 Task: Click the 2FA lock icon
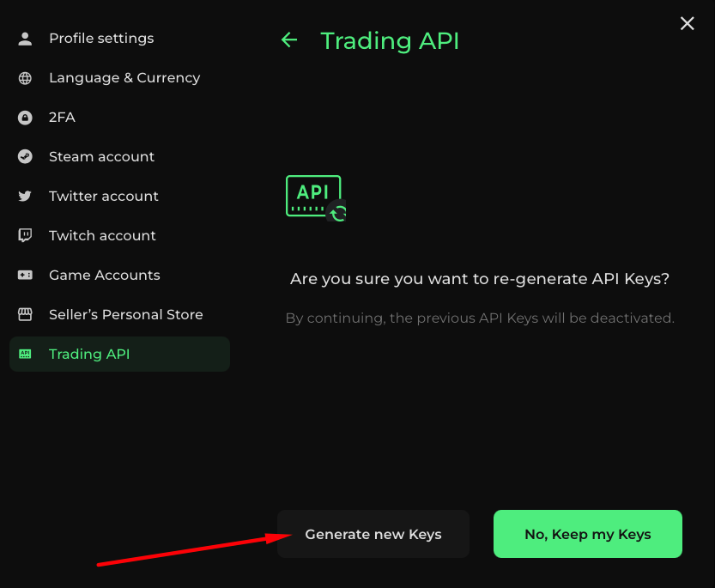coord(25,118)
